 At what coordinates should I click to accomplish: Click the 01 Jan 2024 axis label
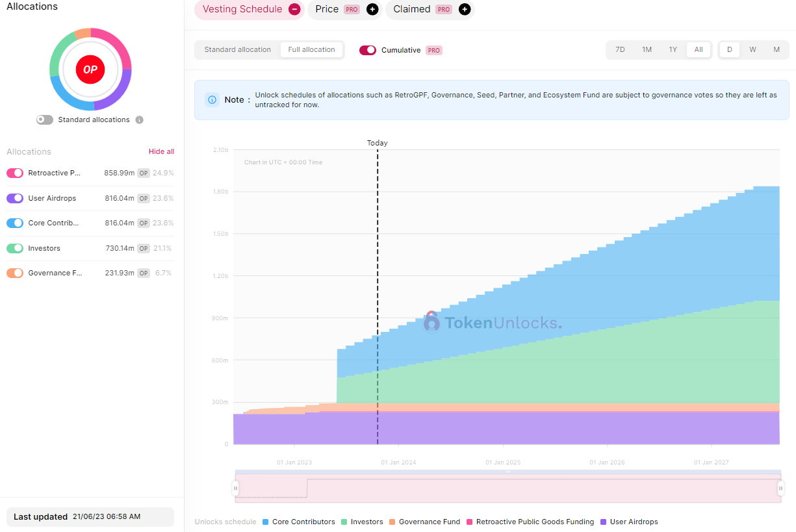coord(398,462)
